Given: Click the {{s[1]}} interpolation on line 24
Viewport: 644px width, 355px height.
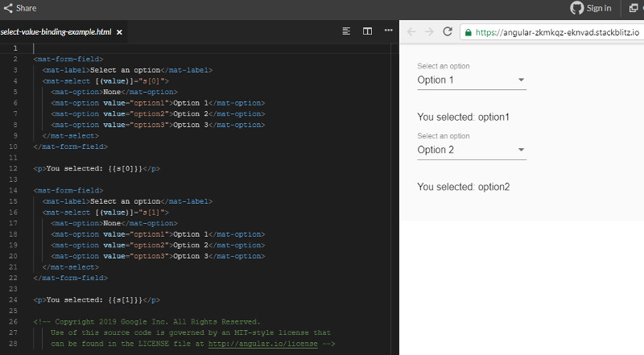Looking at the screenshot, I should [126, 300].
